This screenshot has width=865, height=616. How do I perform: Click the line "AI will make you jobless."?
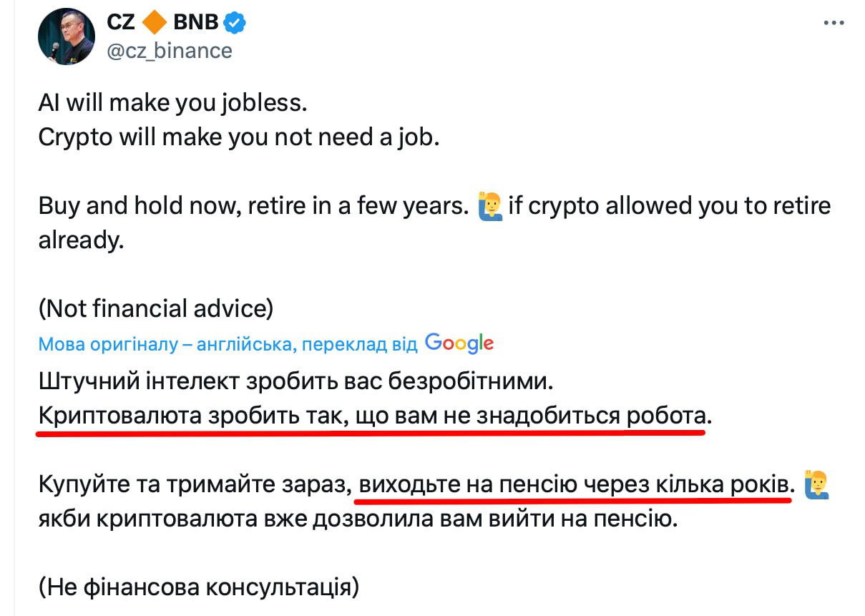point(172,102)
